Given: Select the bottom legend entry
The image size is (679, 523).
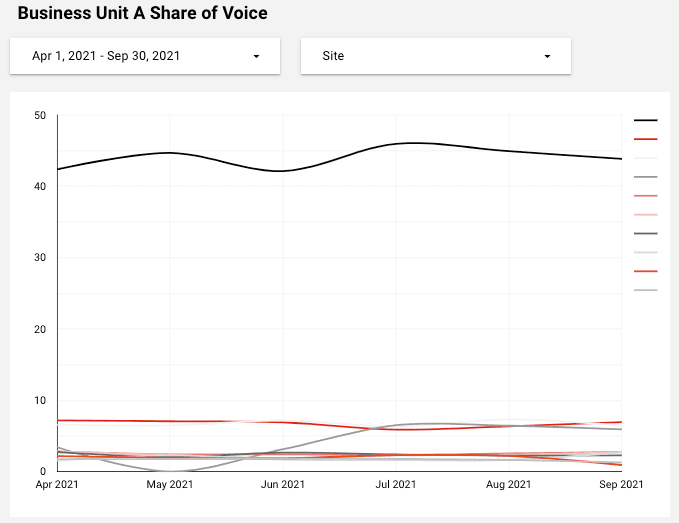Looking at the screenshot, I should click(645, 290).
